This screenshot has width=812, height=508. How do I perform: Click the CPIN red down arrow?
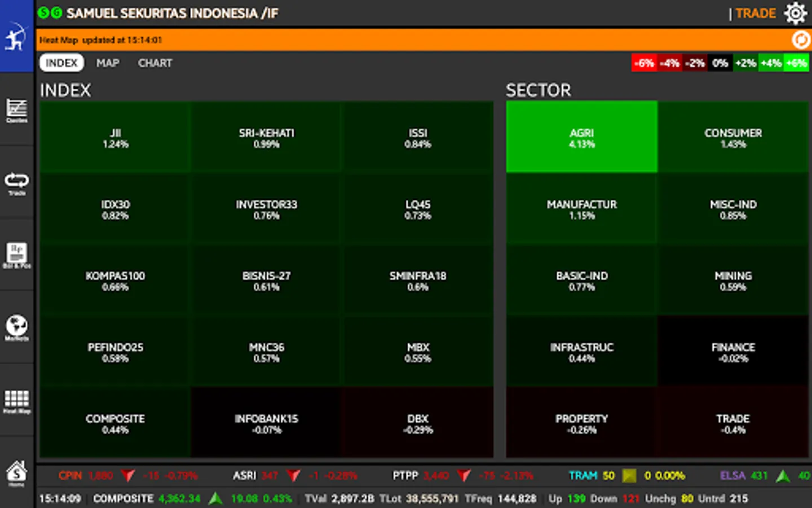[x=128, y=475]
